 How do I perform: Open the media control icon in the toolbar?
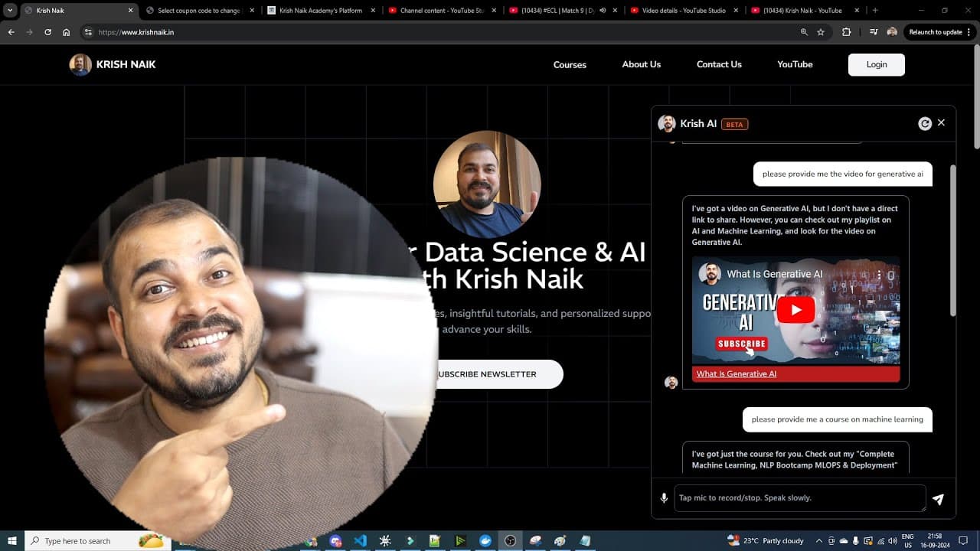tap(874, 32)
